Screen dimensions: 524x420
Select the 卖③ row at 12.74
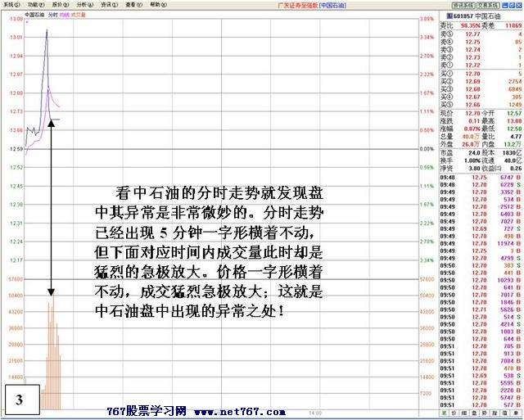[x=481, y=49]
